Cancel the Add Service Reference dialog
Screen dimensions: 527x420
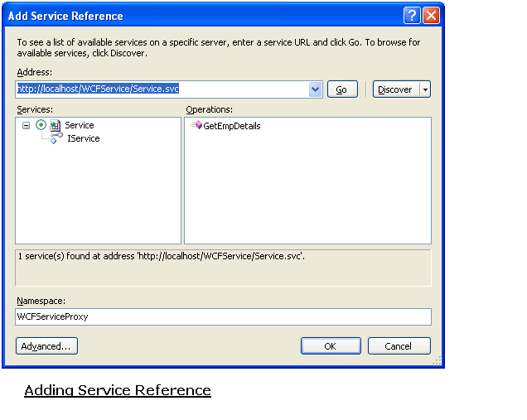(x=399, y=346)
